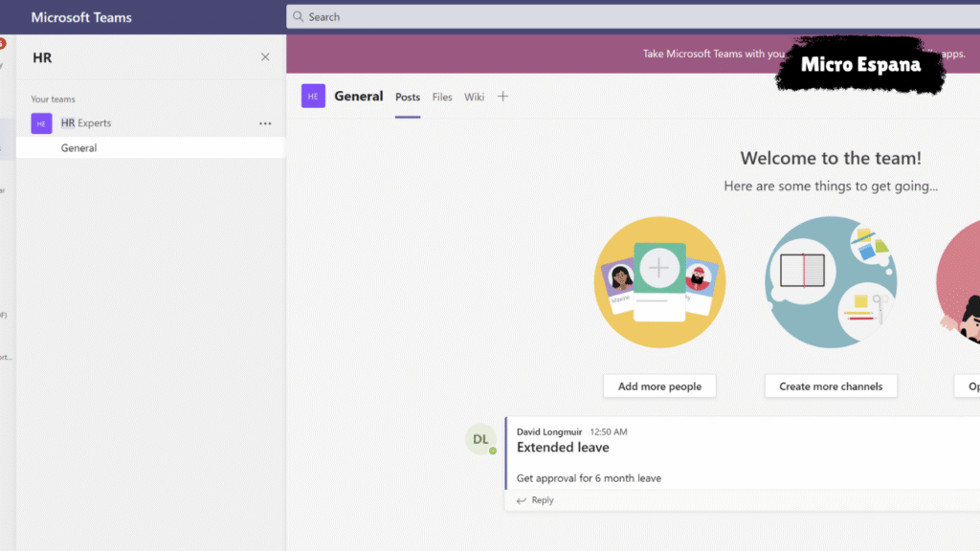This screenshot has height=551, width=980.
Task: Switch to the Posts tab
Action: 408,97
